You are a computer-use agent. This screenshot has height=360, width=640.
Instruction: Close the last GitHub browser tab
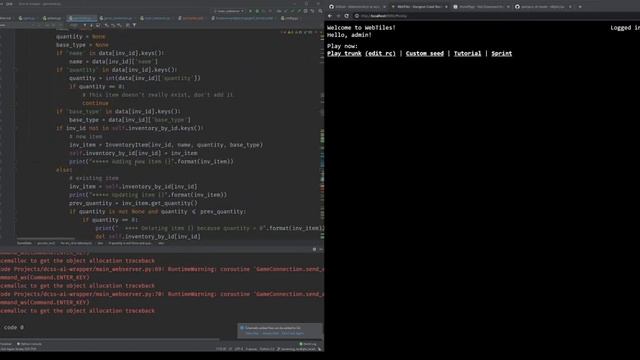pyautogui.click(x=570, y=7)
